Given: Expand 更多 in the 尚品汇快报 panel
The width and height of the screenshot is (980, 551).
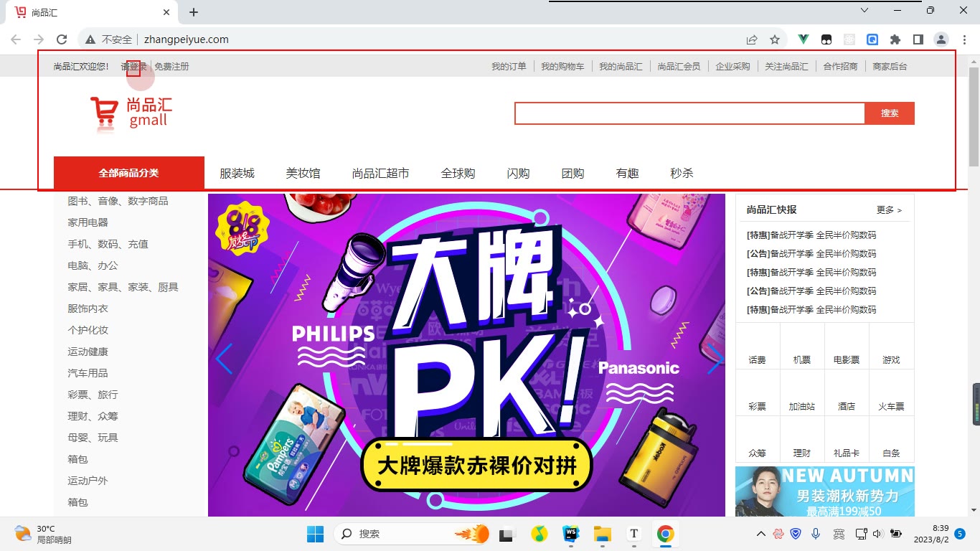Looking at the screenshot, I should [889, 210].
